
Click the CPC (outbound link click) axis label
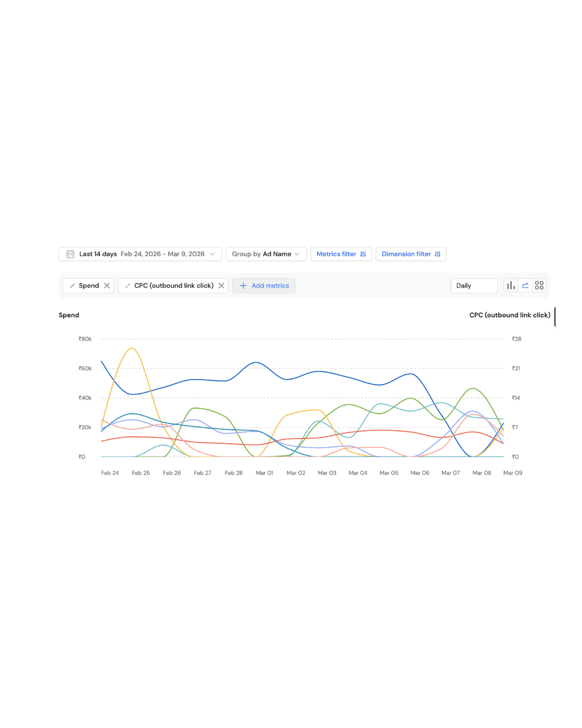(510, 315)
